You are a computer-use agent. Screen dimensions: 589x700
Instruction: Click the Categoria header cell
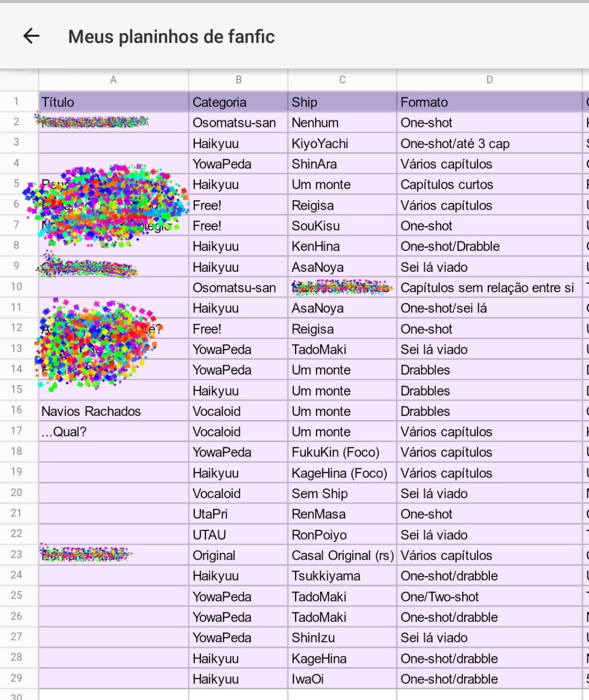pos(238,102)
